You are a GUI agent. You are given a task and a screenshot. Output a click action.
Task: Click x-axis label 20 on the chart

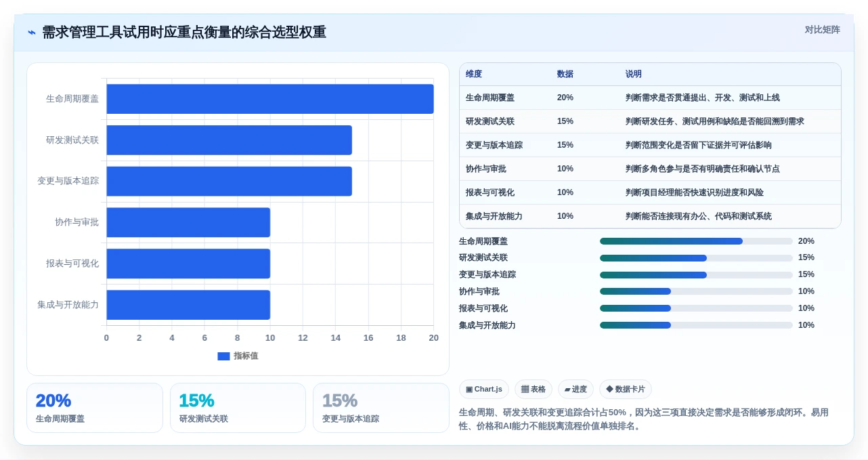coord(433,338)
